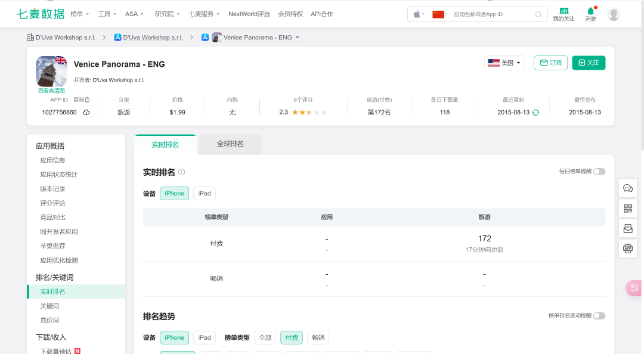This screenshot has width=644, height=354.
Task: Click the developer building icon in breadcrumb
Action: click(30, 38)
